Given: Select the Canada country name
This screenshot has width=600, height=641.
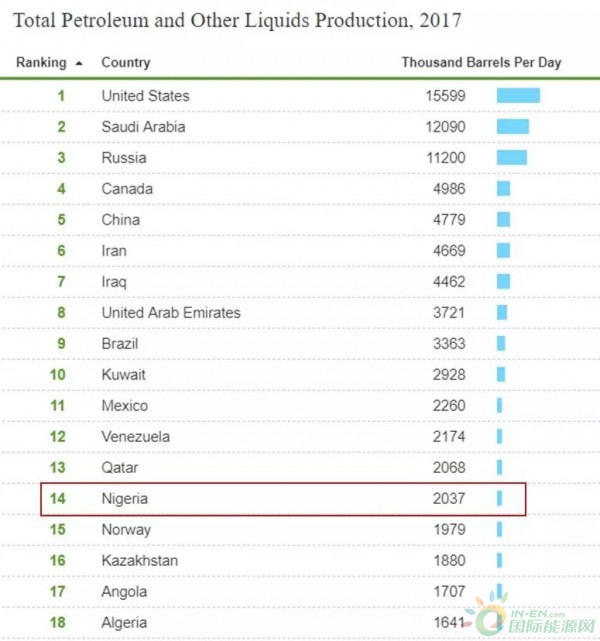Looking at the screenshot, I should pyautogui.click(x=127, y=189).
